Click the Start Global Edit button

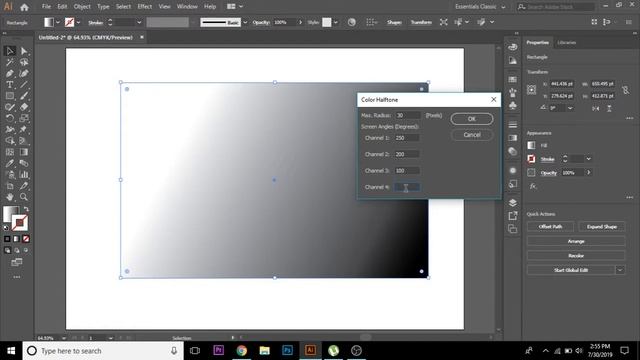(571, 270)
